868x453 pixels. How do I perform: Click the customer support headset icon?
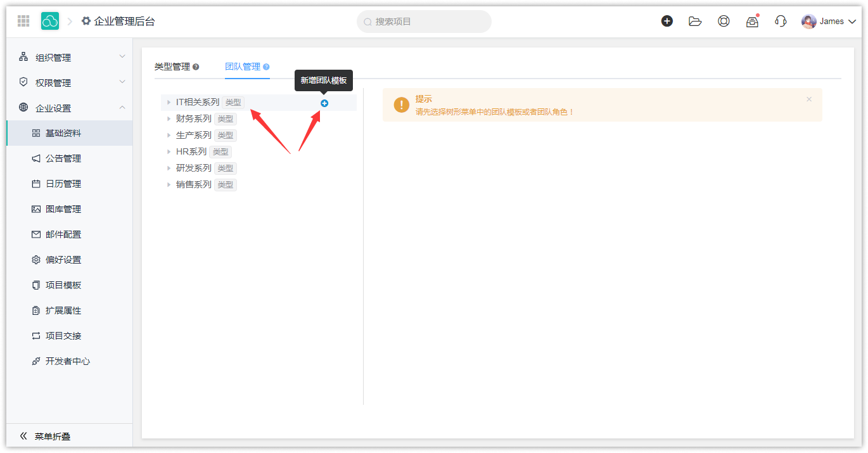point(781,21)
